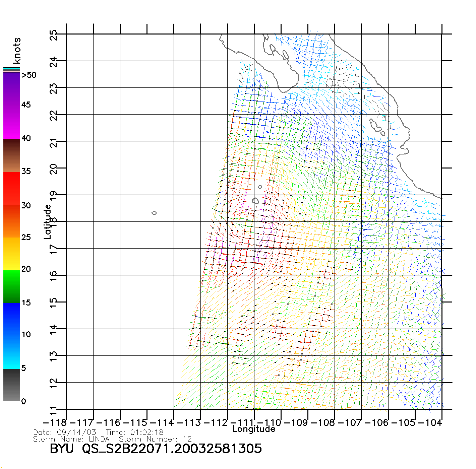The width and height of the screenshot is (476, 469).
Task: Click the red 30–35 knots legend band
Action: point(12,188)
